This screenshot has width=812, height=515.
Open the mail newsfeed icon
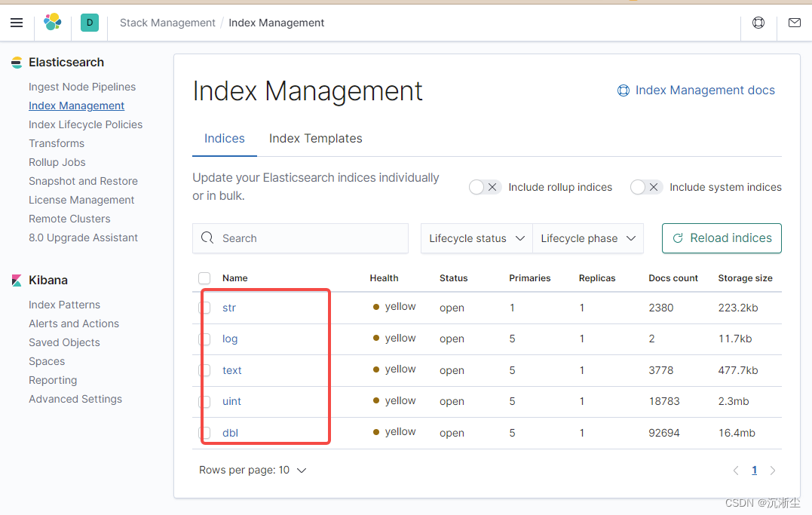(x=795, y=23)
